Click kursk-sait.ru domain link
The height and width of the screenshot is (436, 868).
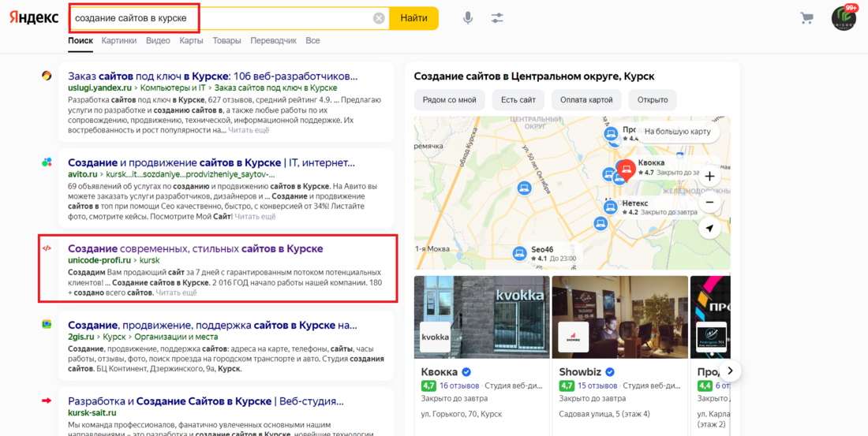click(x=92, y=413)
